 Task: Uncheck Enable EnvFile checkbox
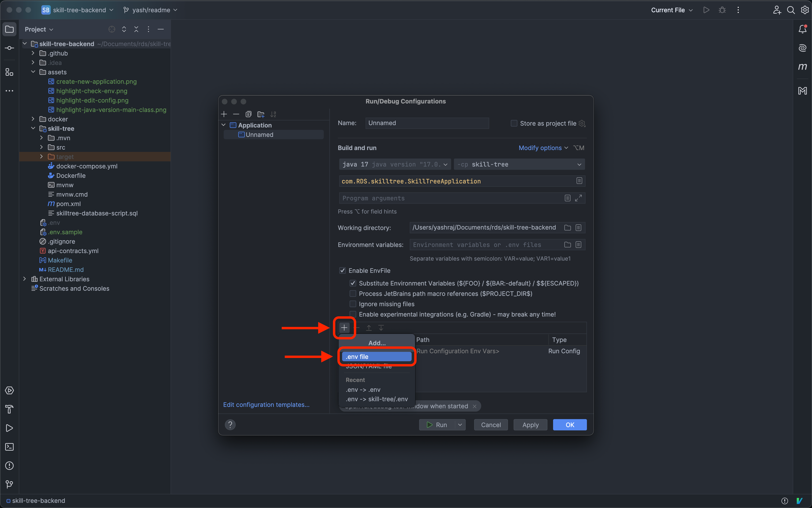tap(343, 270)
